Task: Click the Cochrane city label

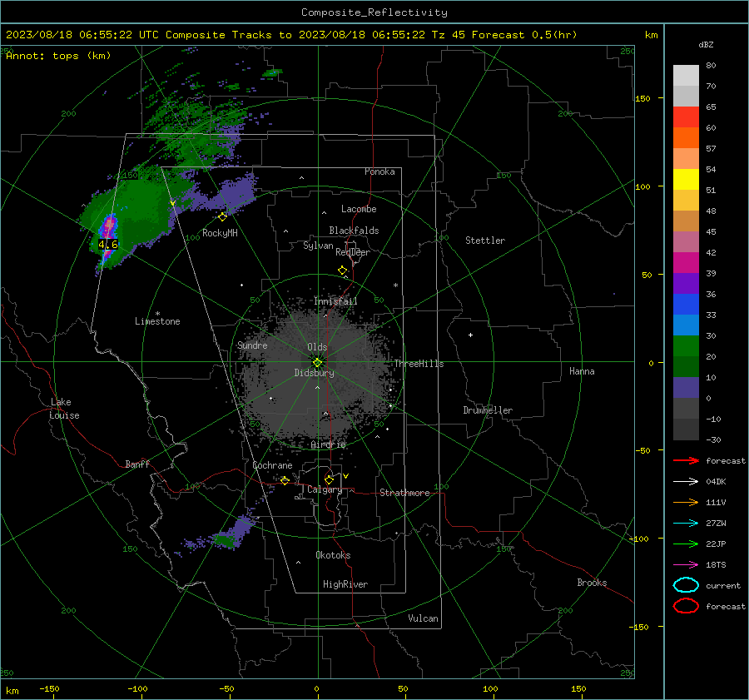Action: click(272, 465)
